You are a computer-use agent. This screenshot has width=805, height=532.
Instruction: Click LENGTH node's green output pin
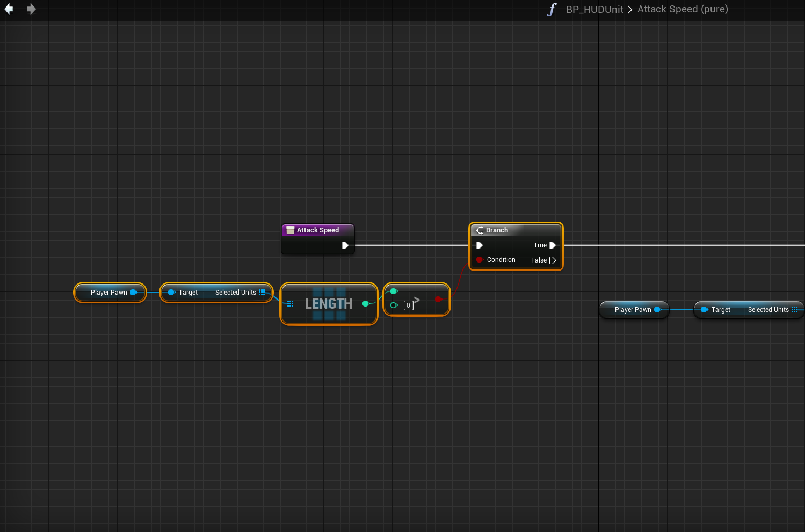pos(366,304)
